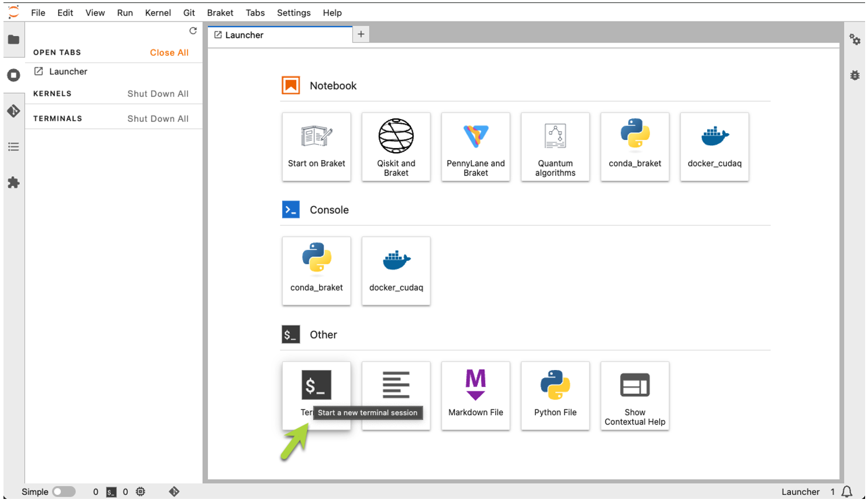868x503 pixels.
Task: Open the Git sidebar panel
Action: tap(13, 110)
